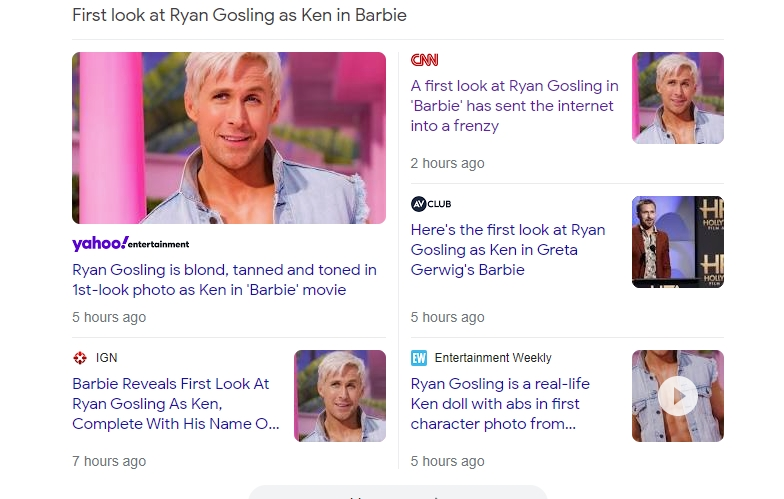Click the 'IGN' source name text
784x499 pixels.
pyautogui.click(x=107, y=358)
